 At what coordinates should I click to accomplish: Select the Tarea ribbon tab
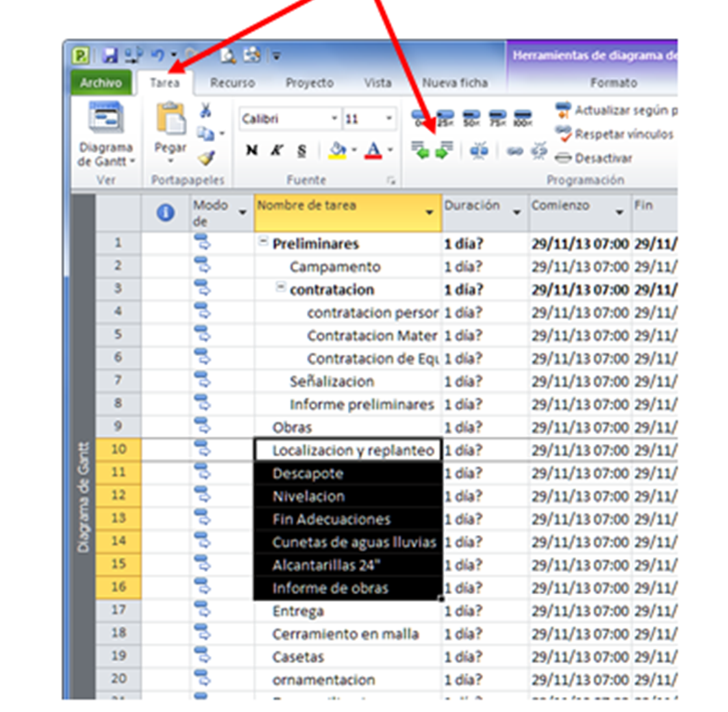(165, 83)
